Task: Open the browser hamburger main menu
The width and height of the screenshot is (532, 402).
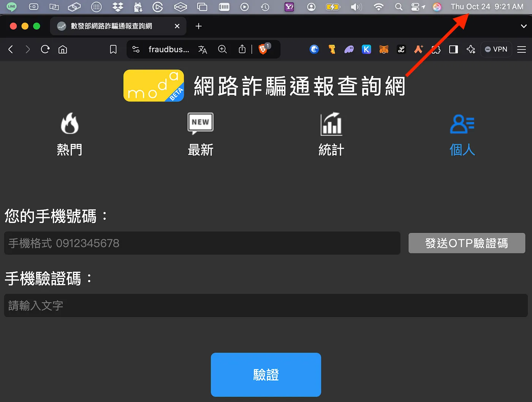Action: coord(521,49)
